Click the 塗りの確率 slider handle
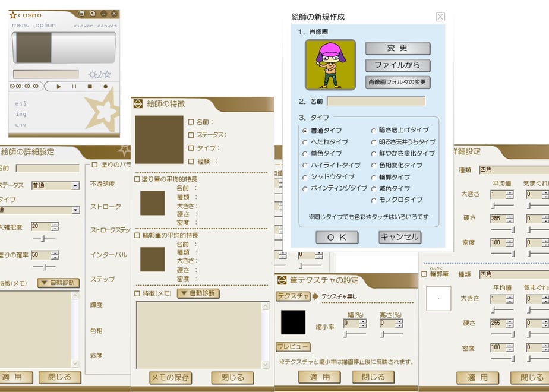 pyautogui.click(x=45, y=267)
